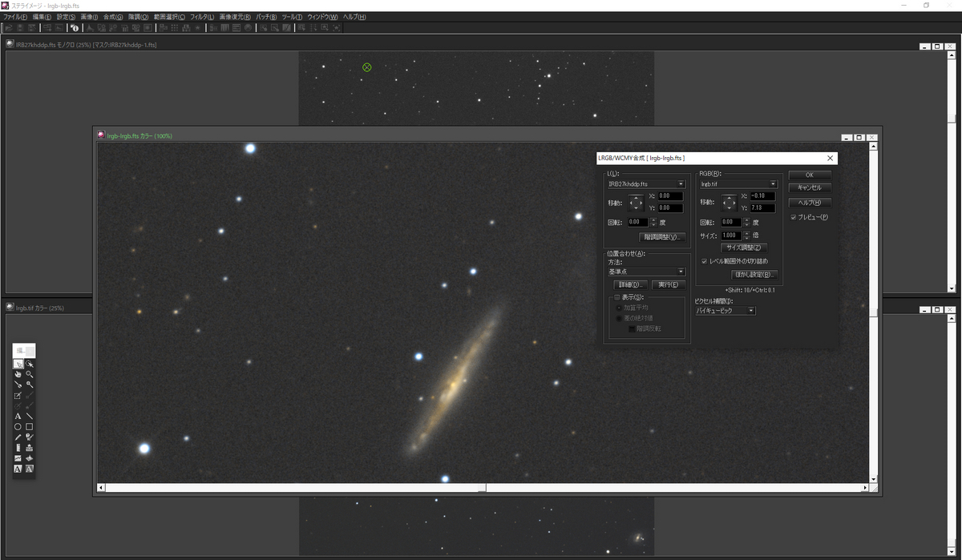This screenshot has height=560, width=962.
Task: Click the image info toolbar icon
Action: click(x=74, y=27)
